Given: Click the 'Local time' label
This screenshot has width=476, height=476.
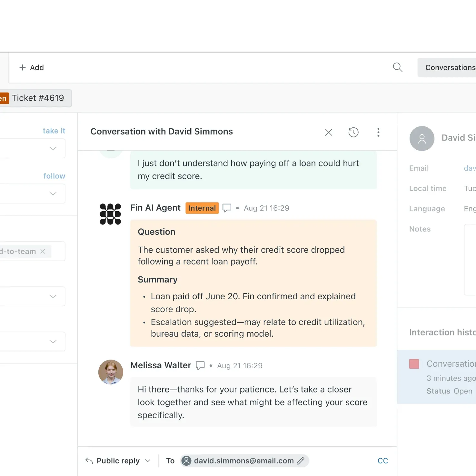Looking at the screenshot, I should click(x=428, y=188).
